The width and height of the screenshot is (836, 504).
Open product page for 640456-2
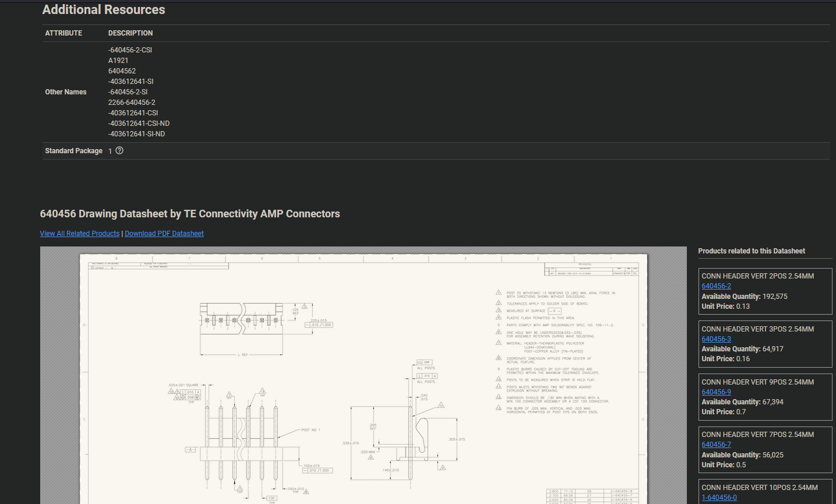(x=716, y=286)
